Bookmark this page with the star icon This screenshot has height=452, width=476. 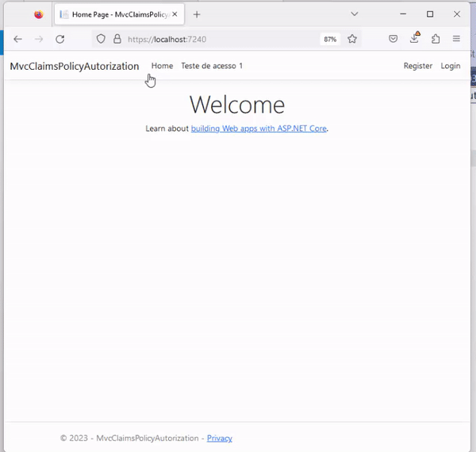pyautogui.click(x=352, y=39)
